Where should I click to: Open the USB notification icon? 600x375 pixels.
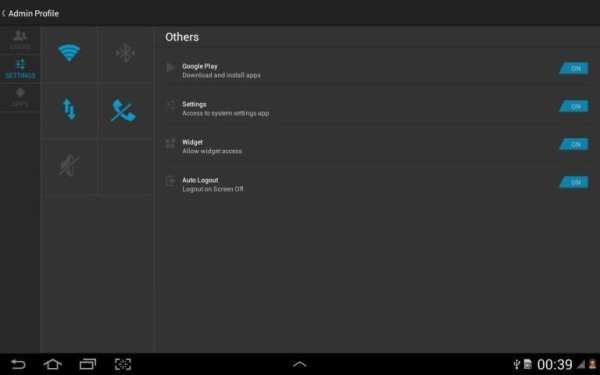point(517,364)
